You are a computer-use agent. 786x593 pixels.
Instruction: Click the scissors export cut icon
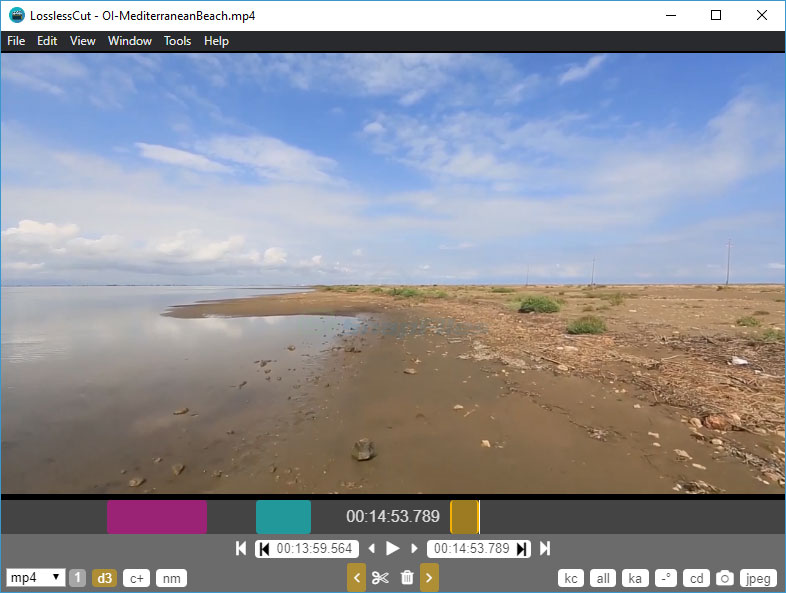(380, 578)
